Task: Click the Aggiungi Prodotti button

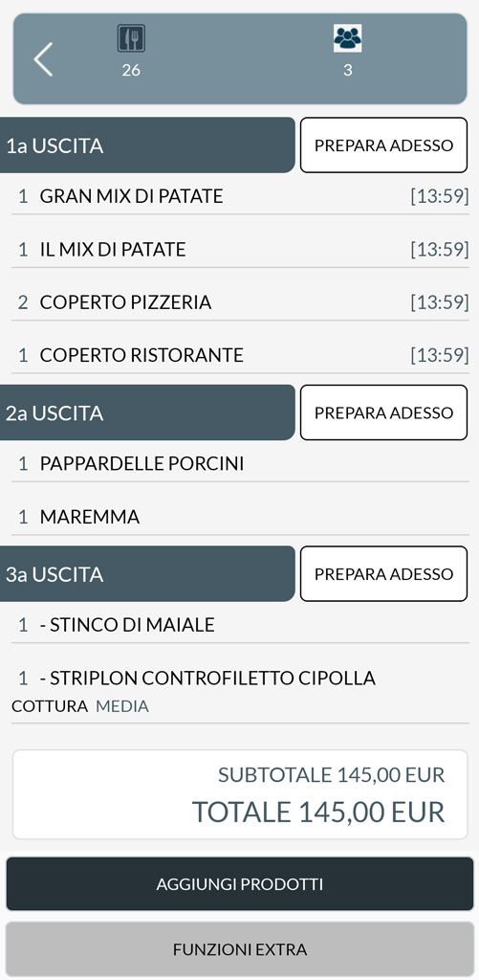Action: click(x=240, y=883)
